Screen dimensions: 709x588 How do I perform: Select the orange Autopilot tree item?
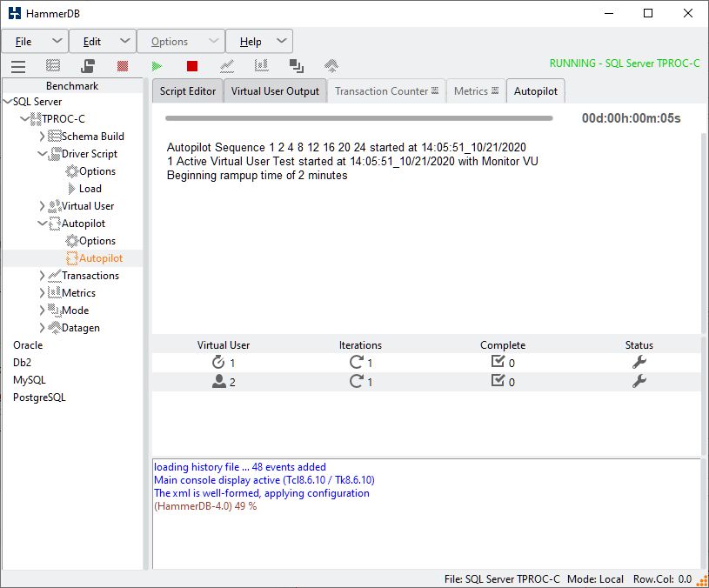(x=101, y=258)
